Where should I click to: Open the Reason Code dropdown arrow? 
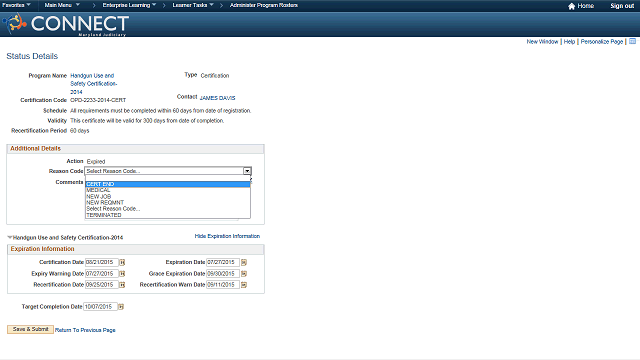[247, 171]
